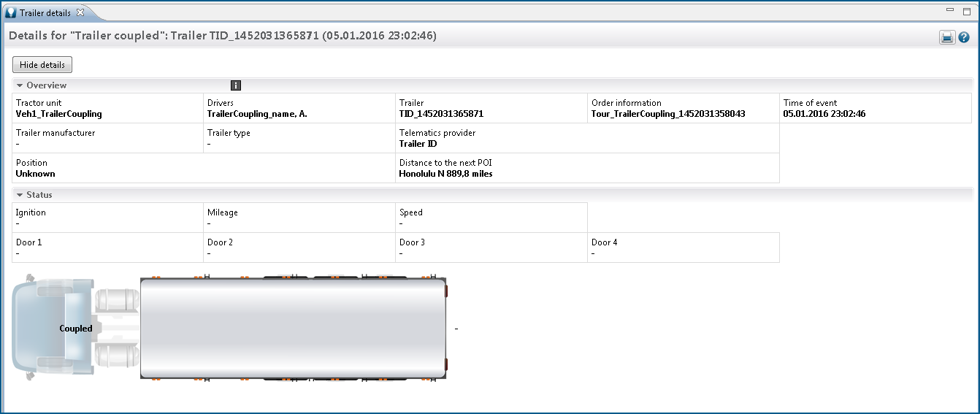980x414 pixels.
Task: Click the info icon in the Overview header
Action: tap(236, 85)
